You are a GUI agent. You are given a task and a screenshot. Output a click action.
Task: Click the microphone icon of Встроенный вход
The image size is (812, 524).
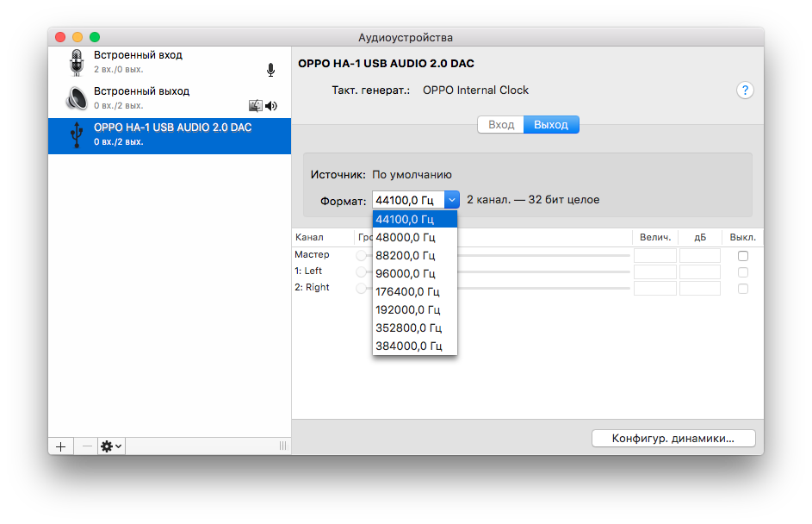click(x=77, y=62)
